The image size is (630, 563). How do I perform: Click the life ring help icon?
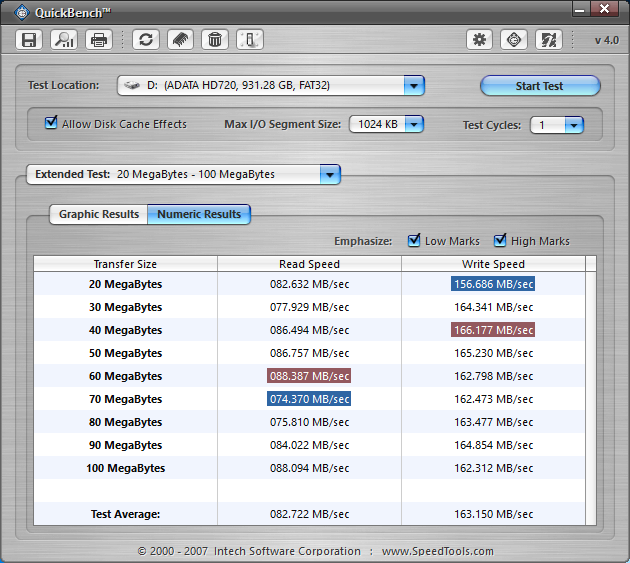click(x=515, y=40)
